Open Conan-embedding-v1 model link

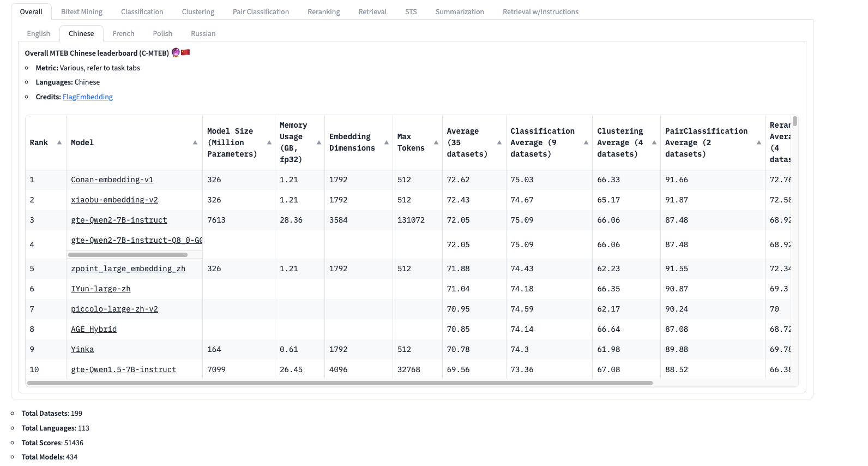[112, 180]
